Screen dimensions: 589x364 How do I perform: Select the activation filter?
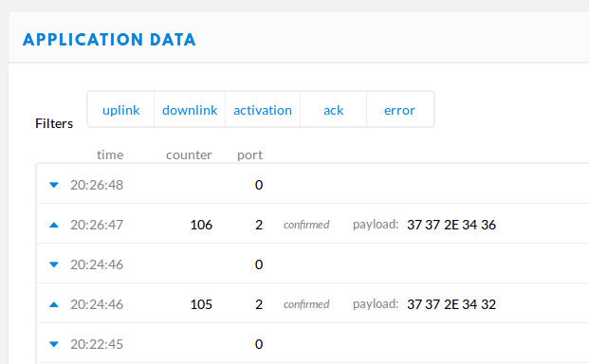(263, 110)
